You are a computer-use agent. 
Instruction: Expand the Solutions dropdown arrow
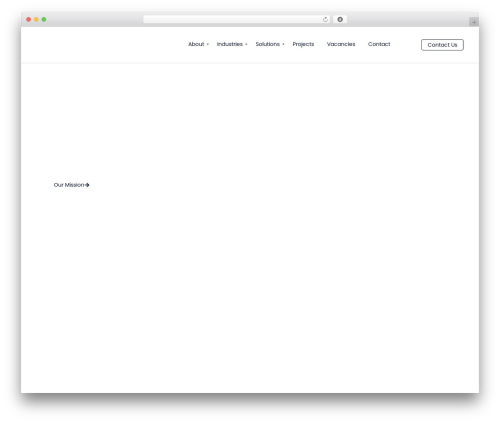(x=283, y=44)
